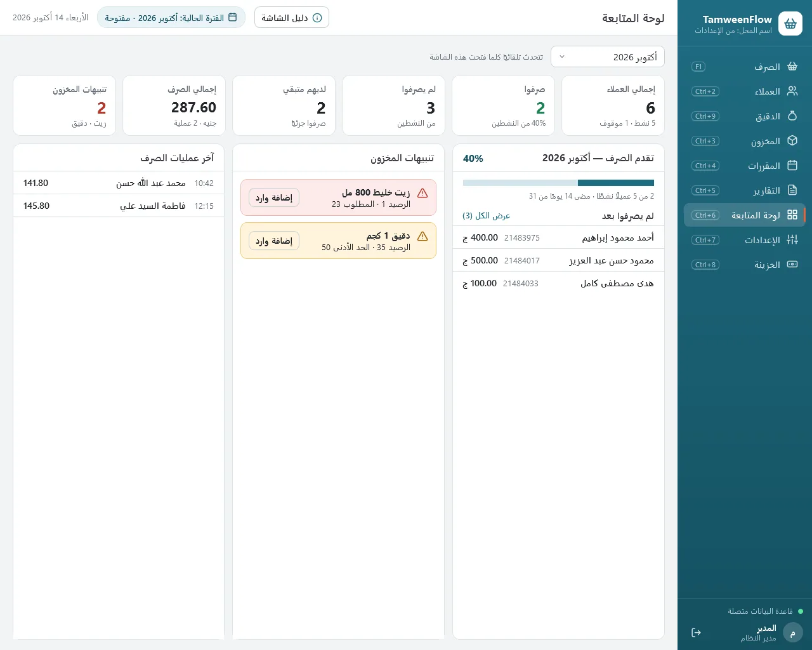The height and width of the screenshot is (650, 812).
Task: Click the user avatar م
Action: coord(793,632)
